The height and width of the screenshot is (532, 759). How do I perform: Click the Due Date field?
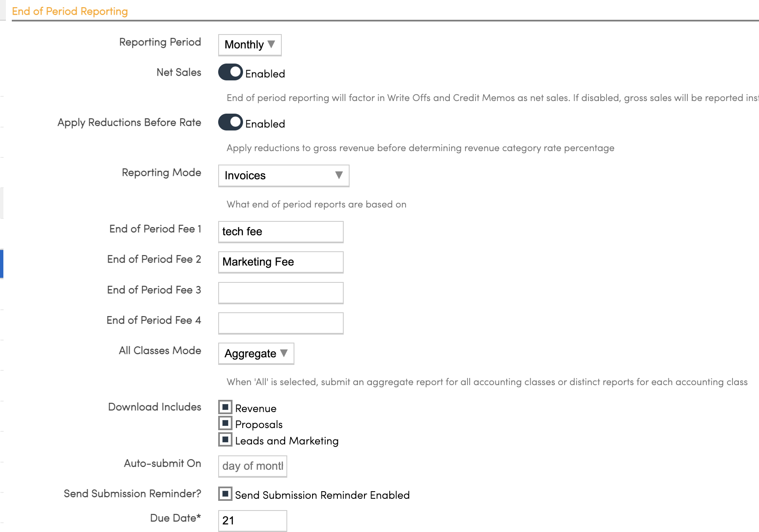[252, 521]
